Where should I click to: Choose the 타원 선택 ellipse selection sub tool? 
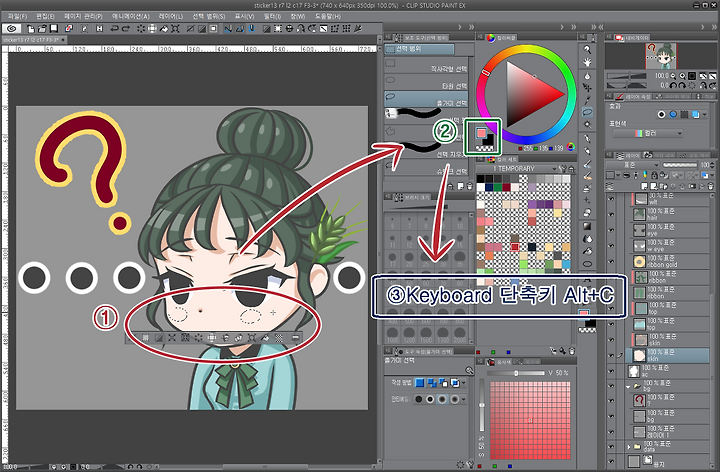(426, 82)
